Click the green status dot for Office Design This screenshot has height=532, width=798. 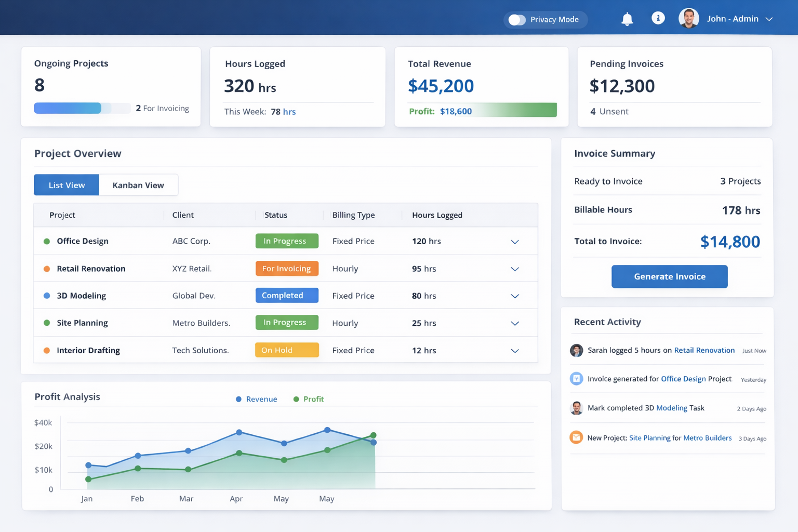47,241
